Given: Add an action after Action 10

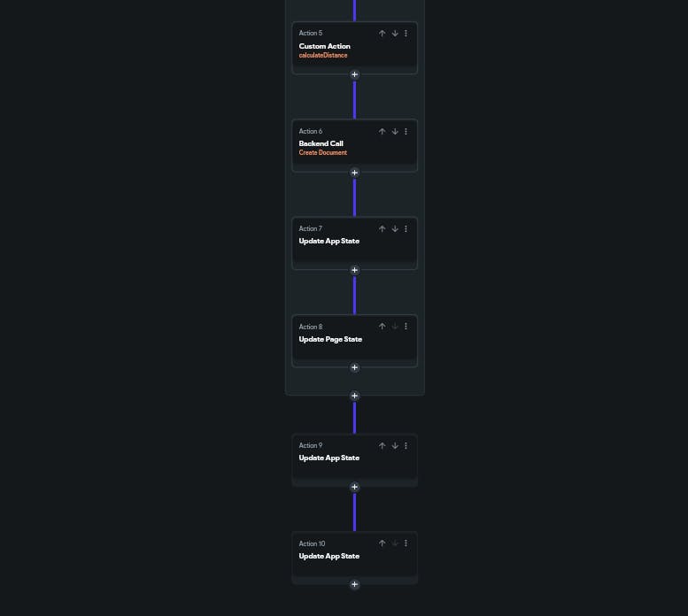Looking at the screenshot, I should click(x=355, y=584).
